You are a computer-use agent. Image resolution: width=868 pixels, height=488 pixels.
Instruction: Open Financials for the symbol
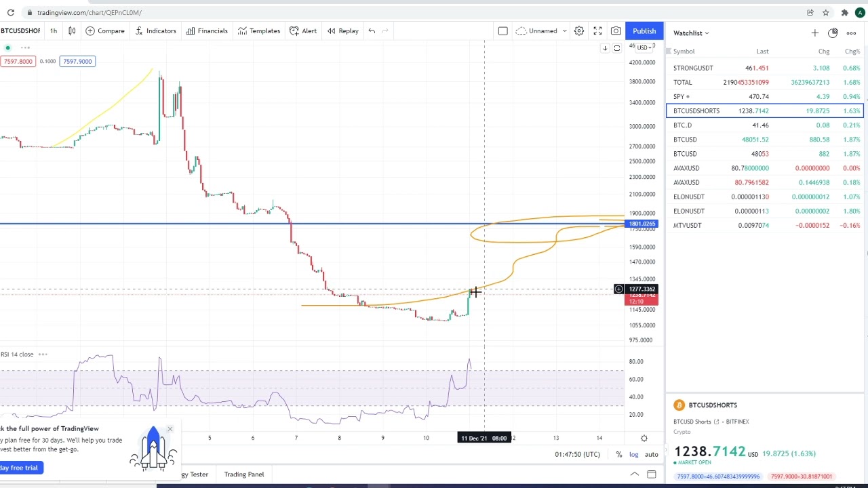207,30
